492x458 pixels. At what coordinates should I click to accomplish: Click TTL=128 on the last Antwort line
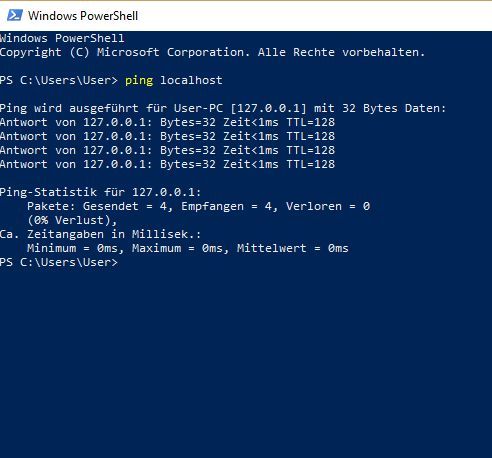coord(311,164)
